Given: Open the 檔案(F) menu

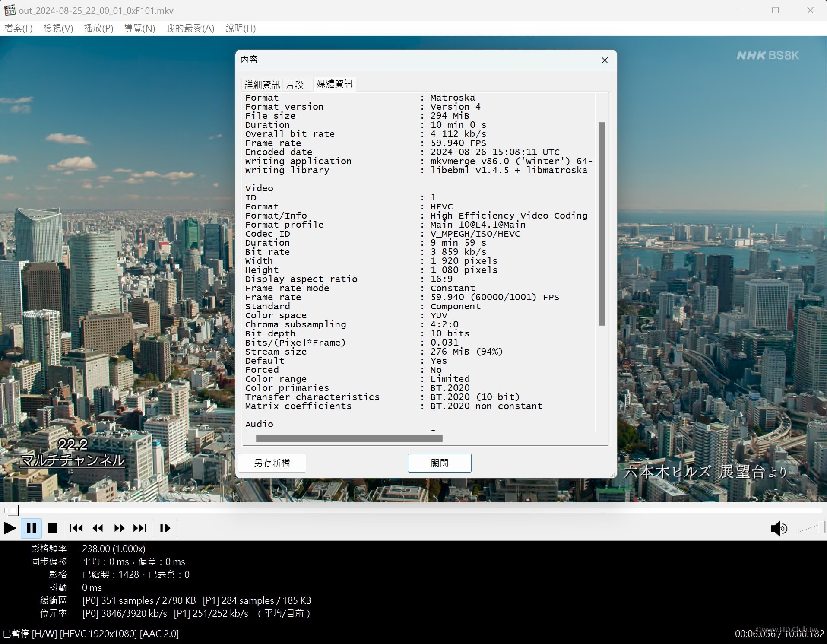Looking at the screenshot, I should pos(19,28).
